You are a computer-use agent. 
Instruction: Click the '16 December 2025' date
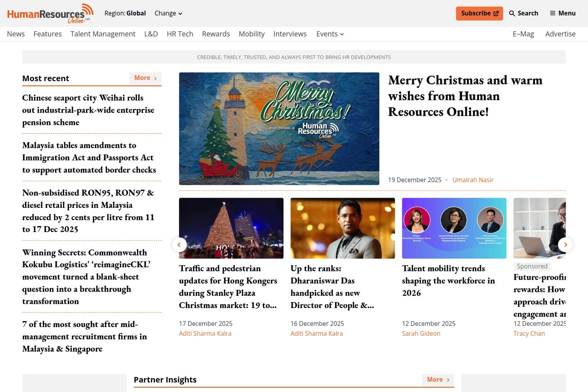click(317, 323)
